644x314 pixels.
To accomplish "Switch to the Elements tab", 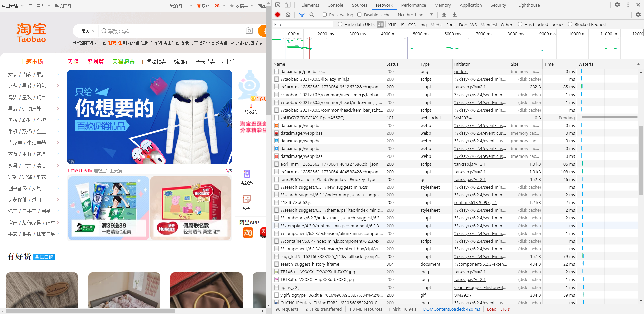I will 310,5.
